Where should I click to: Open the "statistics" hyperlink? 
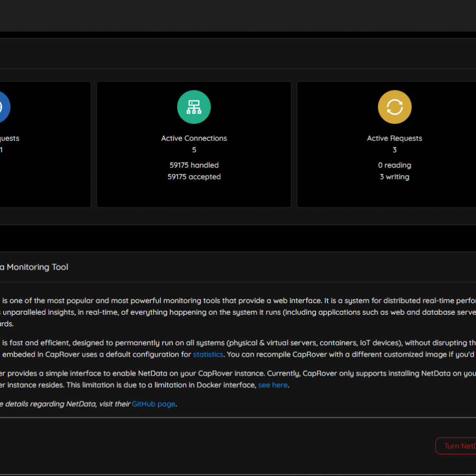point(208,354)
